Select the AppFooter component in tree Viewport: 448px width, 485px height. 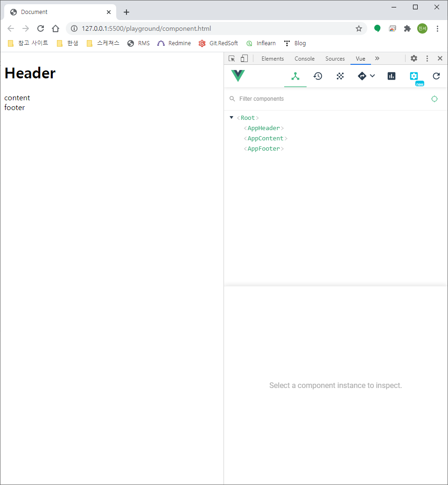[264, 148]
